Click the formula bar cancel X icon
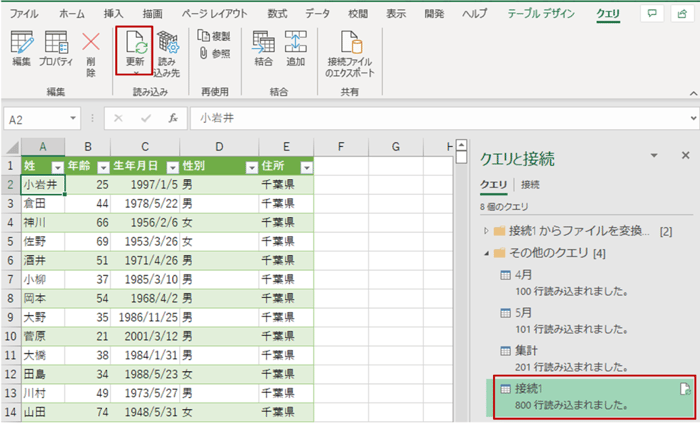The width and height of the screenshot is (700, 423). 118,119
